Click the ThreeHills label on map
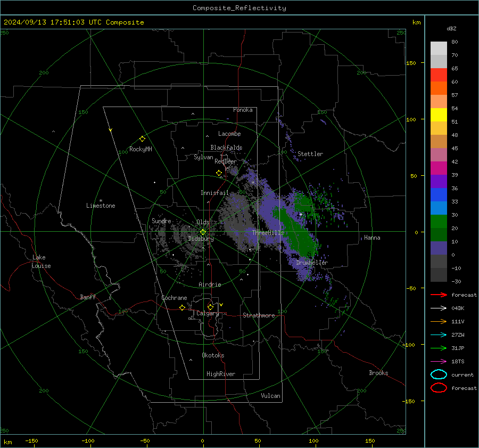The image size is (479, 448). [x=268, y=233]
